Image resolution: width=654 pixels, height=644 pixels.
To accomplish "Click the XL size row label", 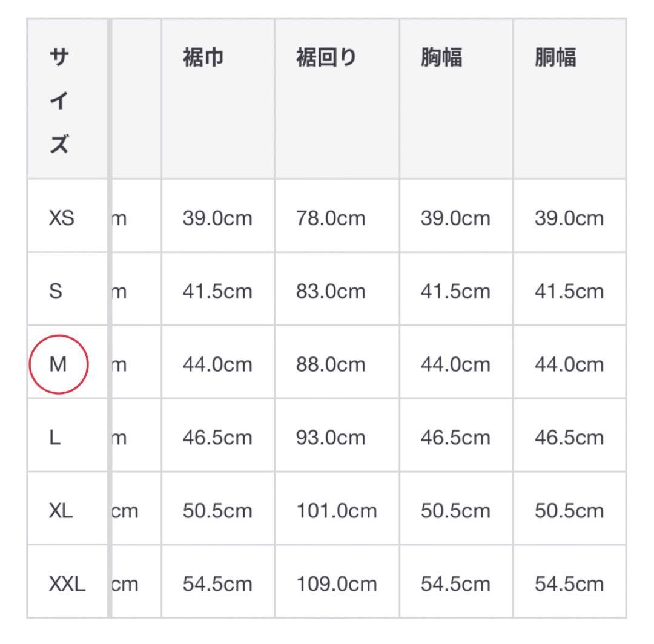I will tap(61, 511).
